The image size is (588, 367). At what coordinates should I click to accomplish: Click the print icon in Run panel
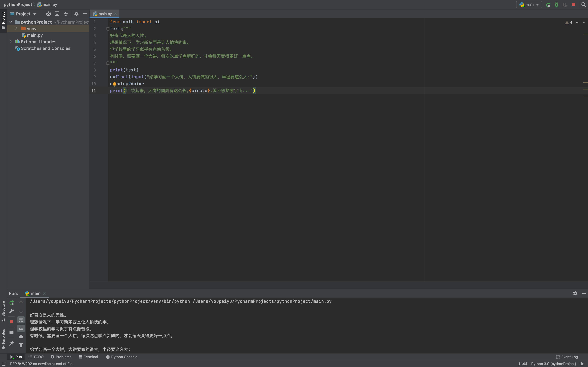pyautogui.click(x=21, y=337)
